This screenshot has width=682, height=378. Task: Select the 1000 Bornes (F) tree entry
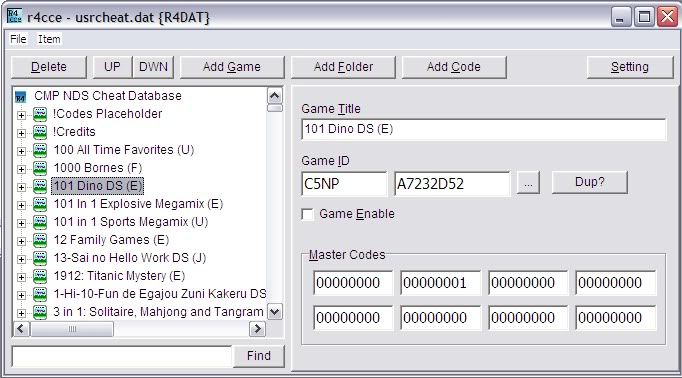[98, 168]
